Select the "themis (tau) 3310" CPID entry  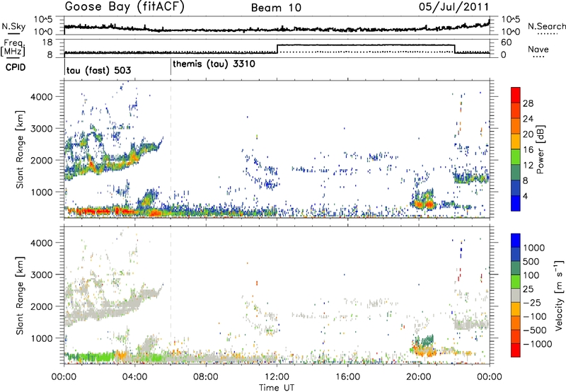coord(214,64)
